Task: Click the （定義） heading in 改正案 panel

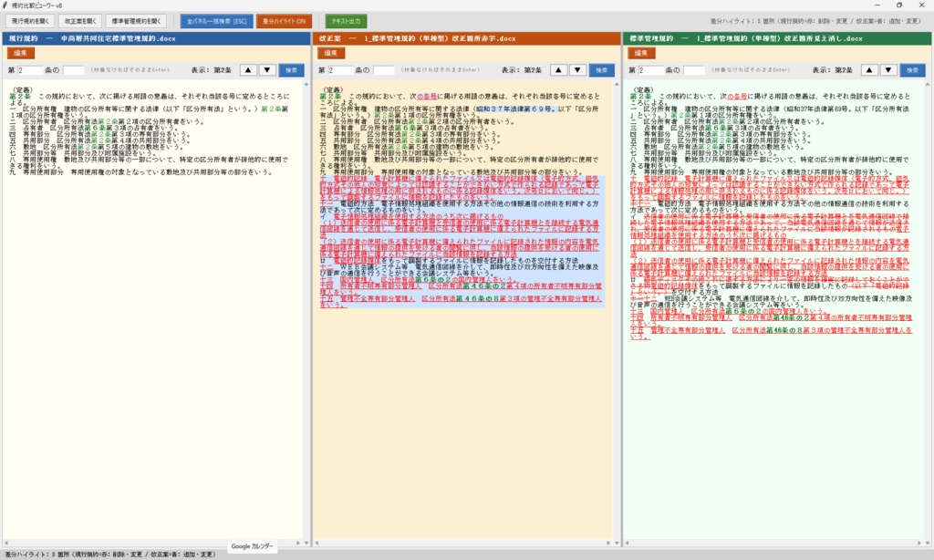Action: [x=332, y=90]
